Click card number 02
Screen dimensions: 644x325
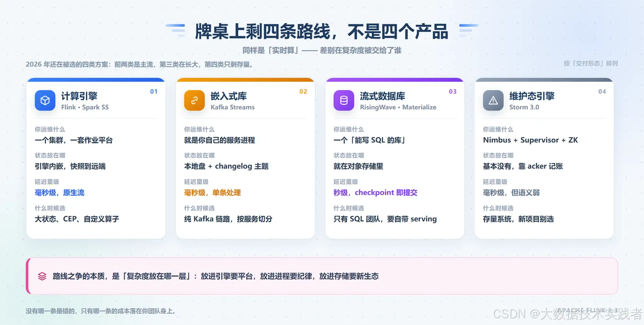tap(303, 91)
